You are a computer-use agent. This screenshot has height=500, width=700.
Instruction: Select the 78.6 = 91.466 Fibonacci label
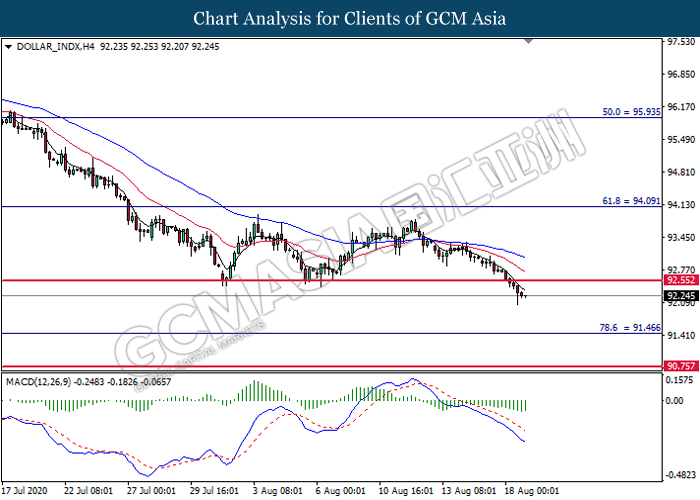coord(630,328)
